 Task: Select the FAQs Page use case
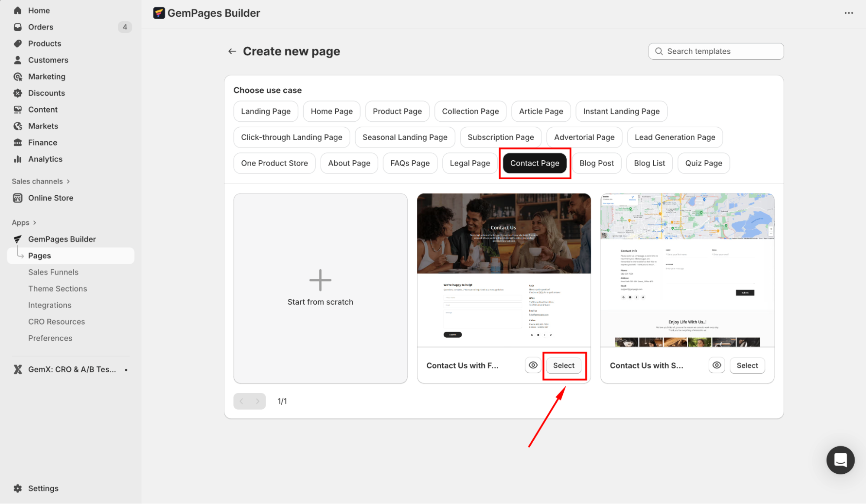pyautogui.click(x=410, y=163)
